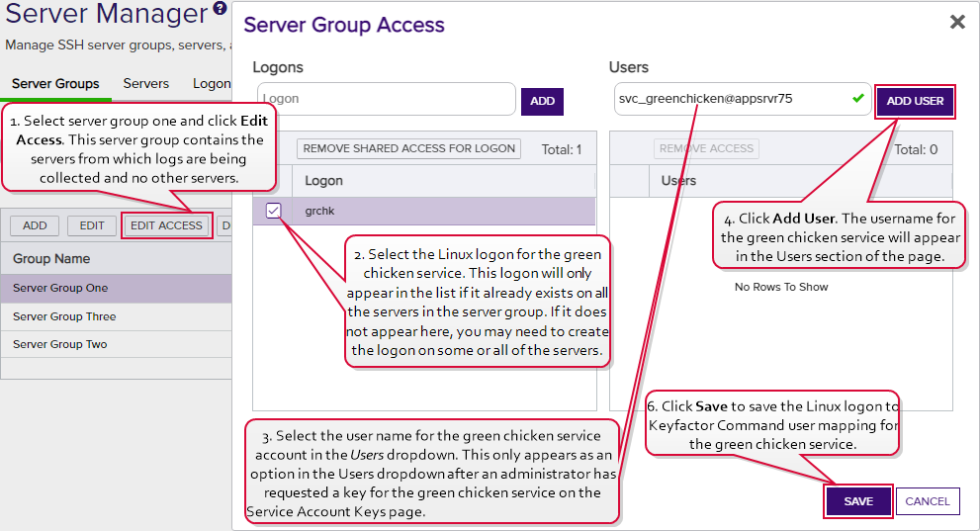
Task: Click the Remove Access button
Action: 706,148
